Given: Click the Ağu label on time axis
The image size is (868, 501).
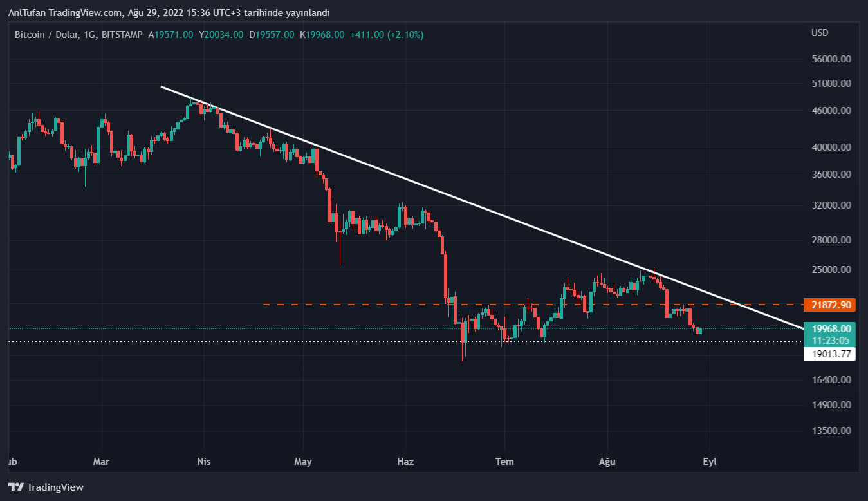Looking at the screenshot, I should [607, 462].
